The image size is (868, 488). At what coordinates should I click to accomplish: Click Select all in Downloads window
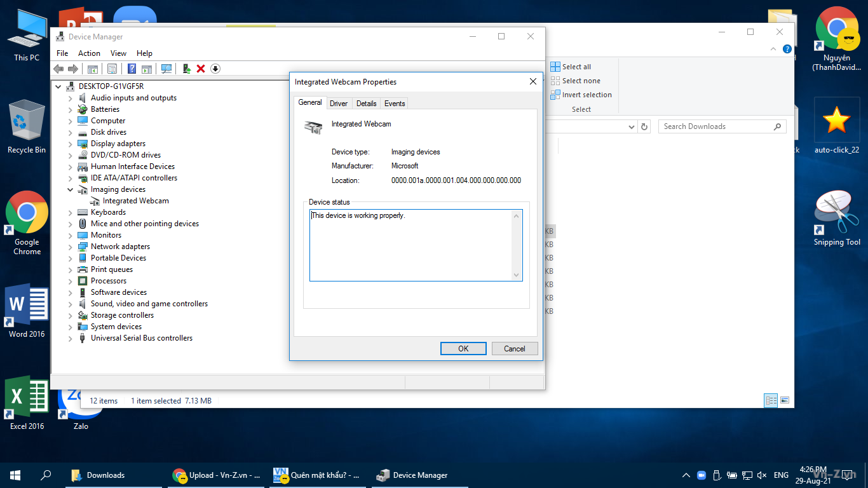(571, 67)
